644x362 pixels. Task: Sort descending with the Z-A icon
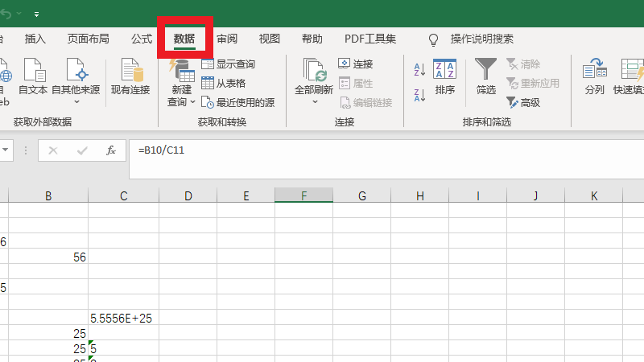pos(419,95)
